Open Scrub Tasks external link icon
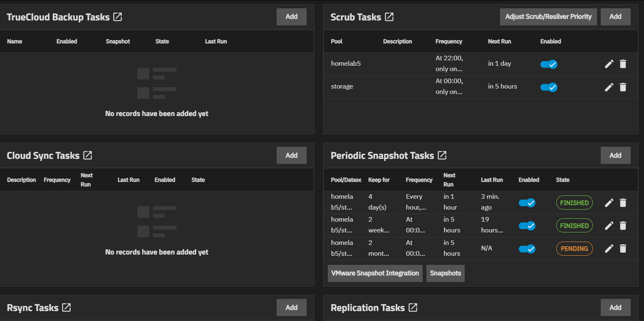 coord(389,17)
